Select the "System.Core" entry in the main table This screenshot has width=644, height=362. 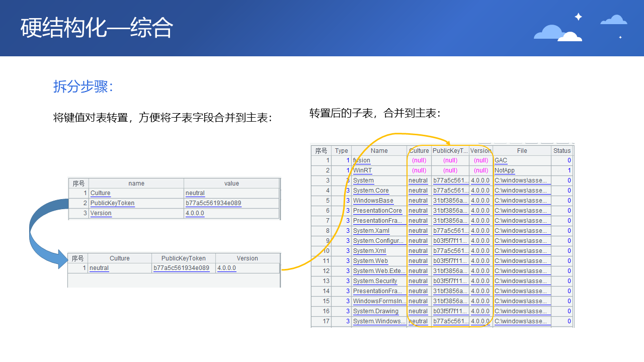(x=371, y=191)
